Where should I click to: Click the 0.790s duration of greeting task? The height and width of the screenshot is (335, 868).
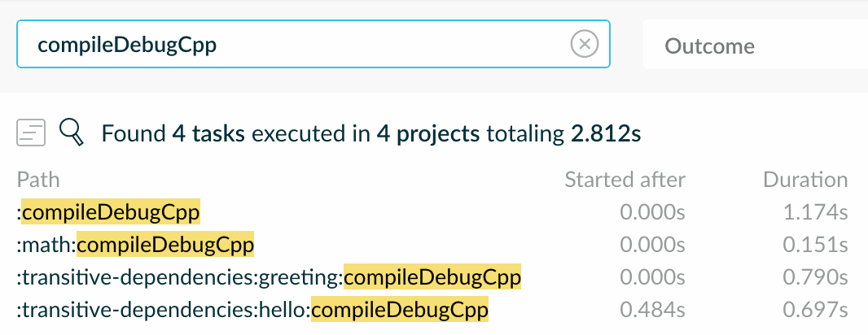click(815, 277)
